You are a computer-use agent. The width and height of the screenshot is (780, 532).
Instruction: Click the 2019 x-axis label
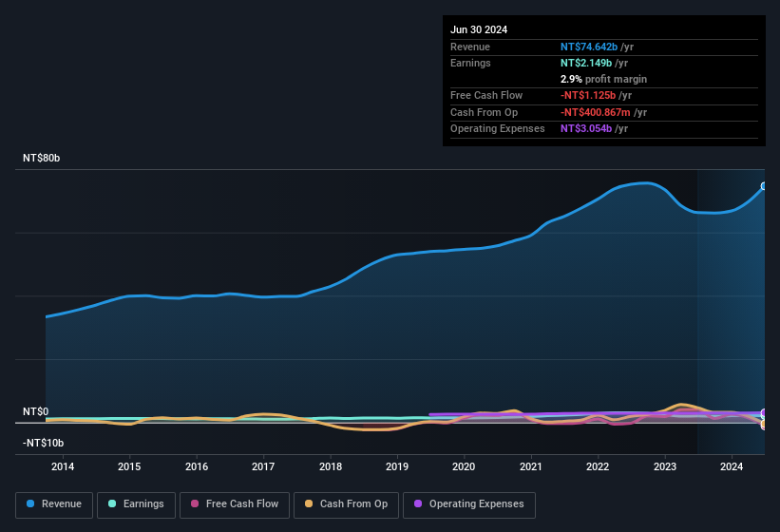click(397, 466)
